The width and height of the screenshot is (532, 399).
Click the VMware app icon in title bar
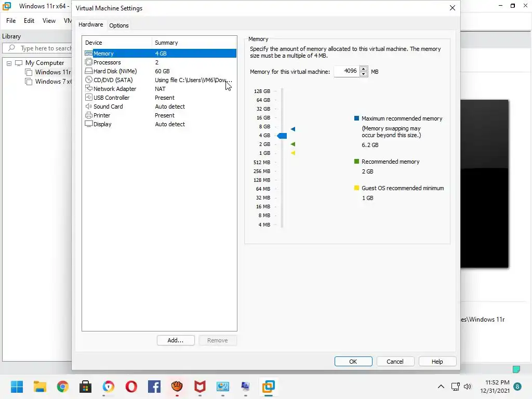pos(7,6)
